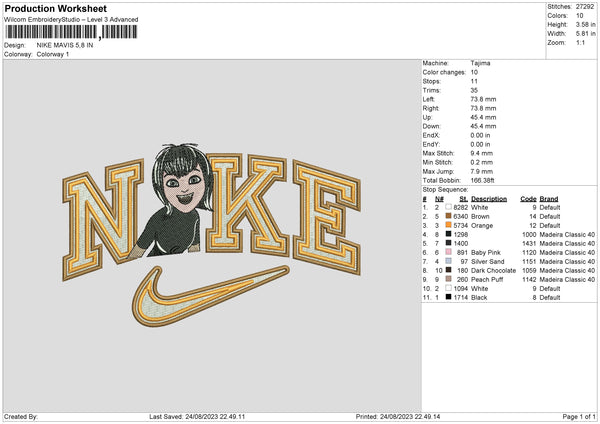This screenshot has height=424, width=600.
Task: Click the 'Last Saved' timestamp in the footer
Action: [x=197, y=417]
